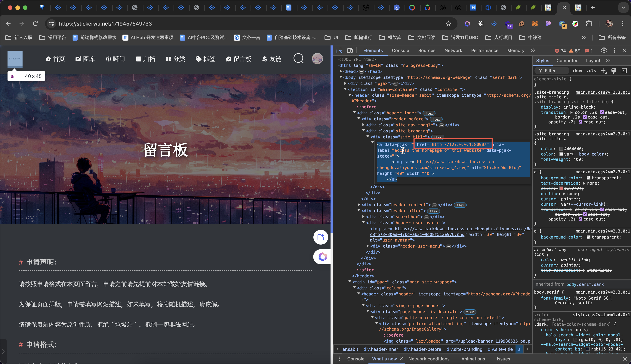The width and height of the screenshot is (631, 364).
Task: Open the 归档 archive nav link
Action: point(145,59)
